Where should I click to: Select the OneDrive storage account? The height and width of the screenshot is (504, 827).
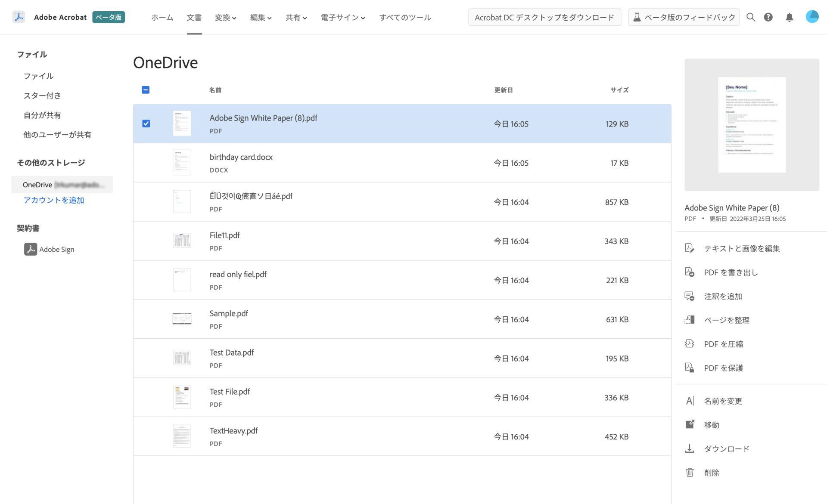[x=62, y=185]
